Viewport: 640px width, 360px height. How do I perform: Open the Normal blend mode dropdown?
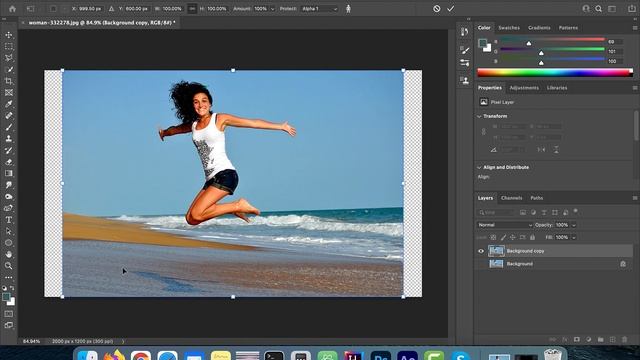coord(505,225)
